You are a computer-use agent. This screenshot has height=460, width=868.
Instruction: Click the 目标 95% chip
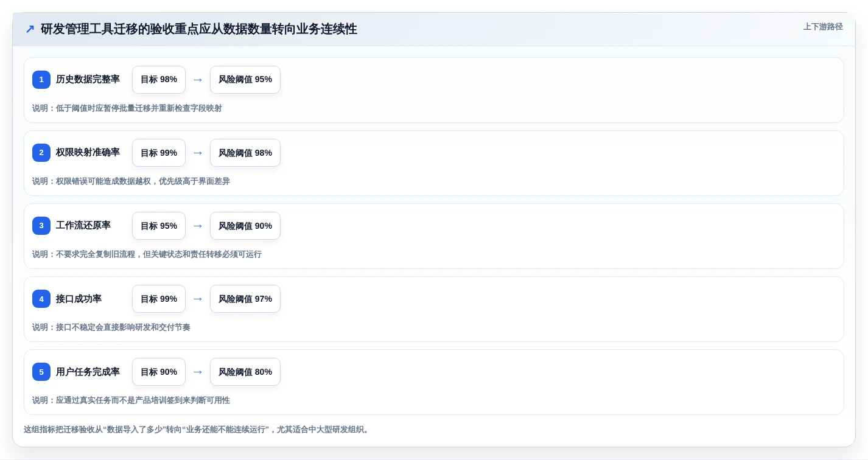(159, 226)
